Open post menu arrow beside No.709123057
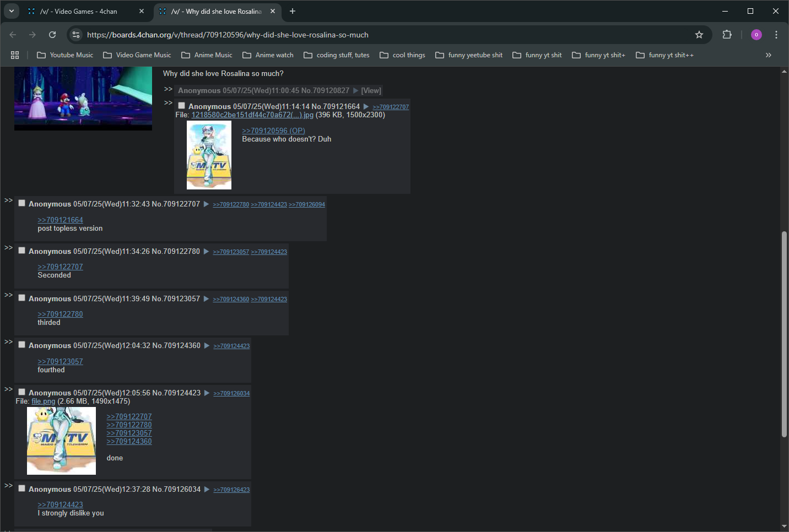 [206, 298]
